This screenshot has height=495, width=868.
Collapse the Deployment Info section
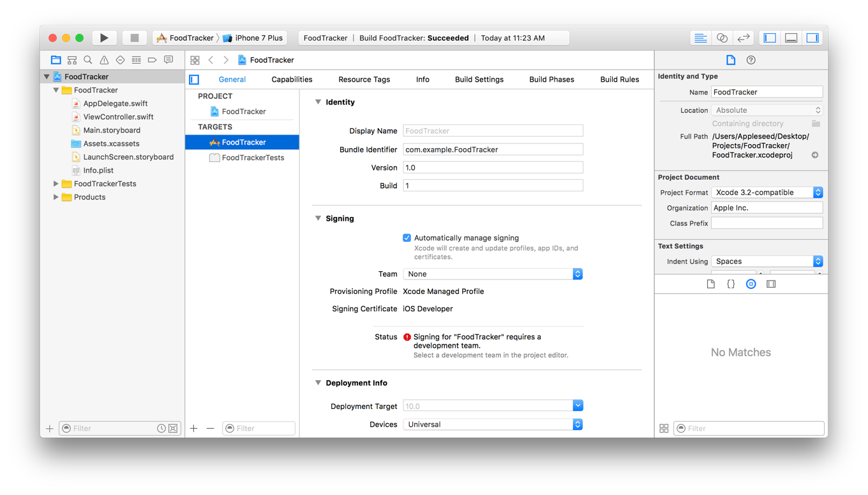point(318,383)
